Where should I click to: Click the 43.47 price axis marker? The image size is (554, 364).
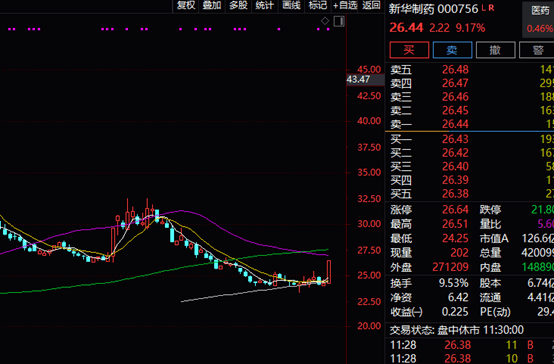(x=365, y=80)
